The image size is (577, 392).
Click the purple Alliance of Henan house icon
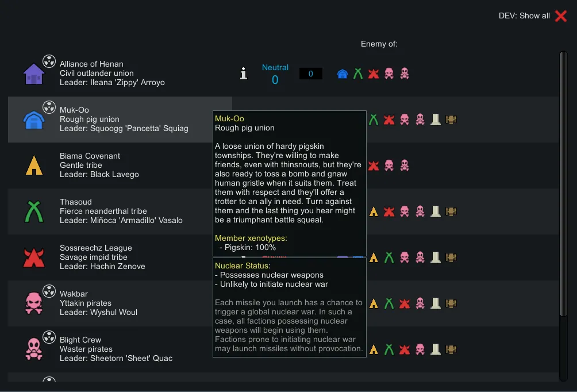(33, 74)
